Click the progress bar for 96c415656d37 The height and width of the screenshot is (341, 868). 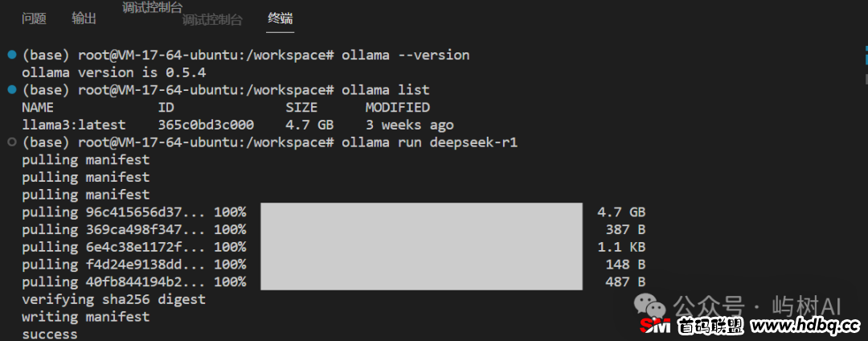pyautogui.click(x=421, y=212)
